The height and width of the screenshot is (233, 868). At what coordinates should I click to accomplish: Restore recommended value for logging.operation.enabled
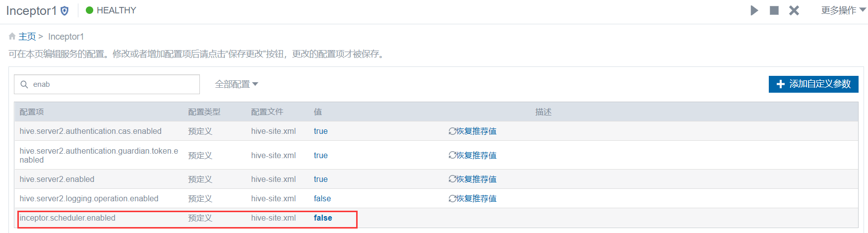pyautogui.click(x=473, y=198)
